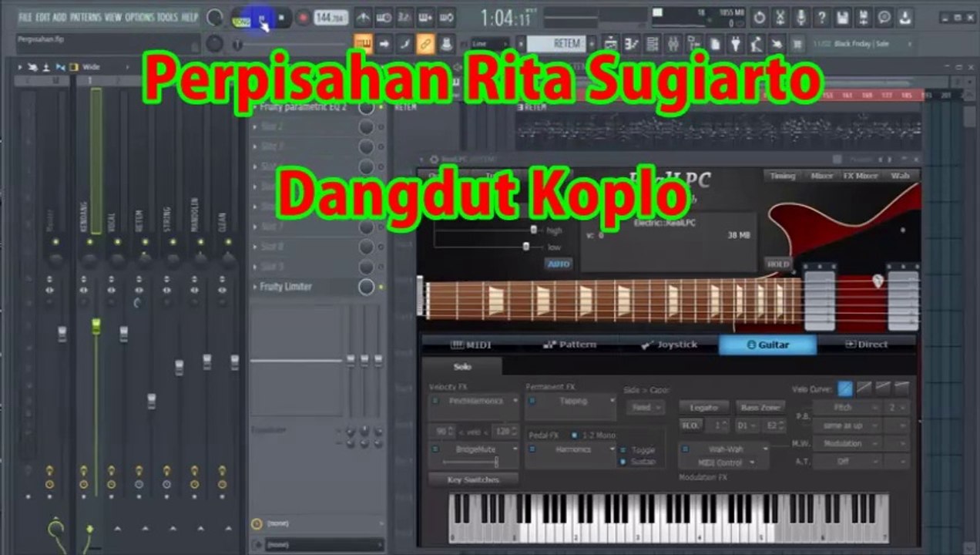Image resolution: width=980 pixels, height=555 pixels.
Task: Click the chat speech bubble icon in the top toolbar
Action: 884,17
